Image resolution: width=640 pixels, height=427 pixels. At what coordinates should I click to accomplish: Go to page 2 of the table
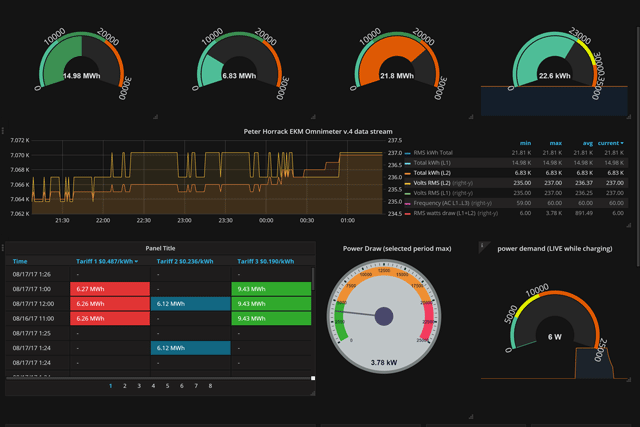tap(124, 385)
